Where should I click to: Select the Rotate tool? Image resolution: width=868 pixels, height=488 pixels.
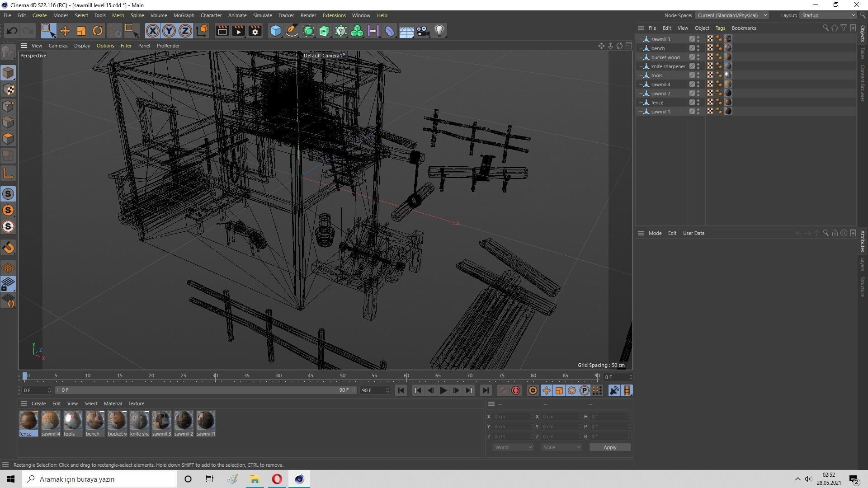coord(98,31)
